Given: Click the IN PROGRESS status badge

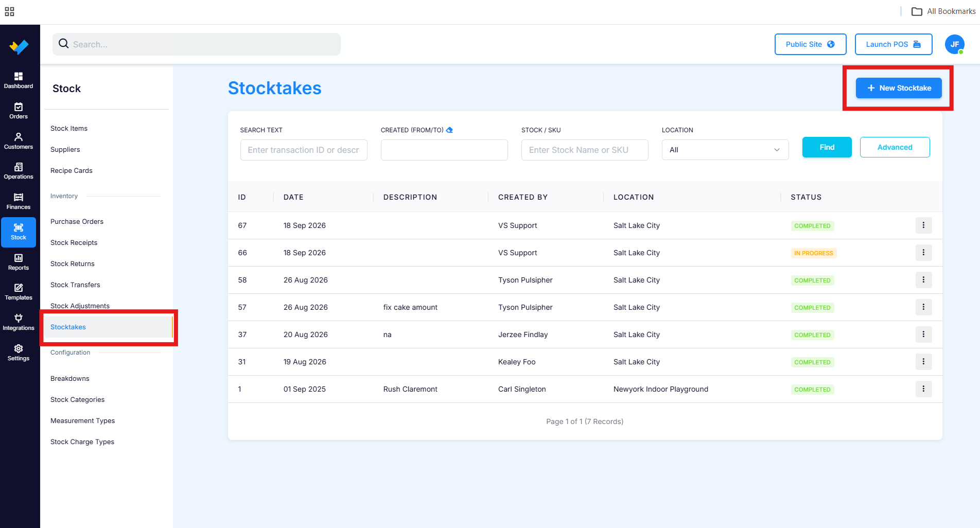Looking at the screenshot, I should click(813, 253).
